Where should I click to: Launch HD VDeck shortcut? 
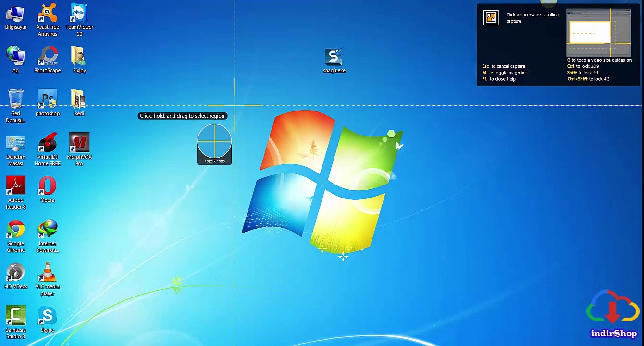point(16,276)
